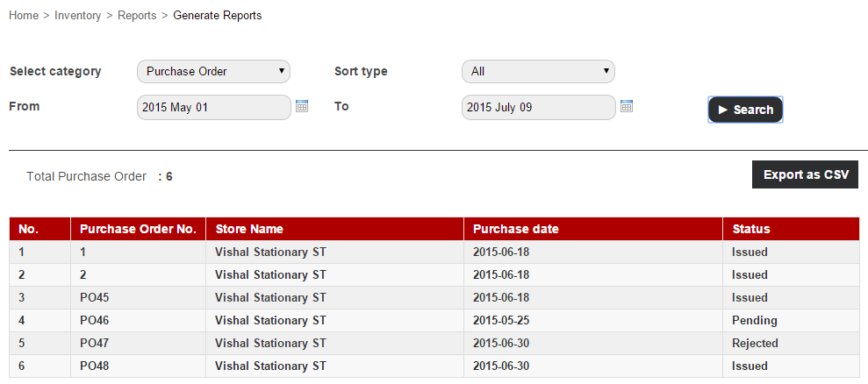
Task: Expand the Select category dropdown
Action: click(x=213, y=71)
